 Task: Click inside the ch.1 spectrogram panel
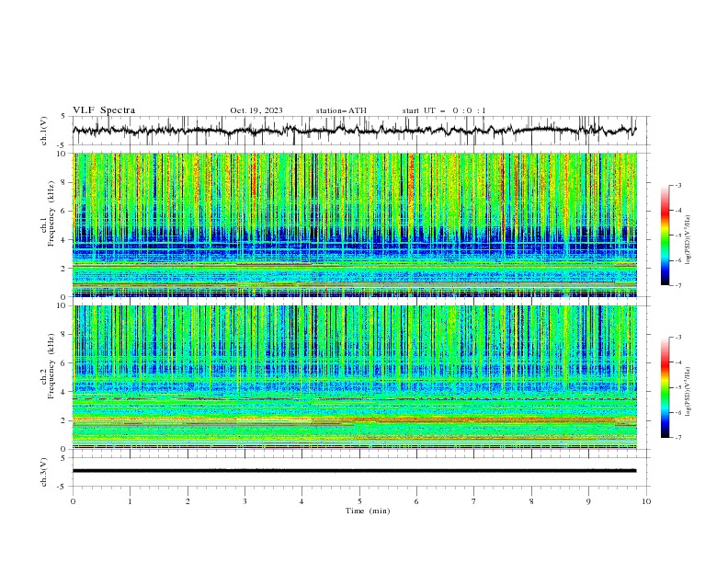355,224
